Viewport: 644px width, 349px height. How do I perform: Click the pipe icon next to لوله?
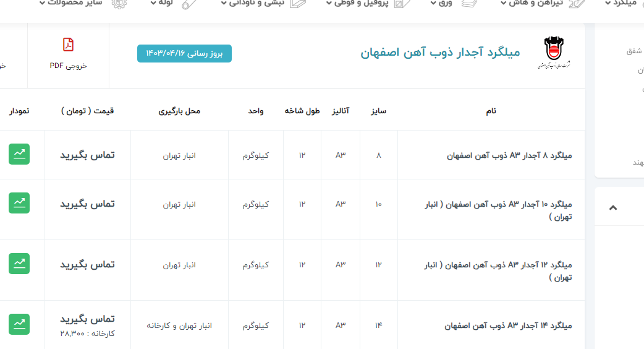pos(190,3)
